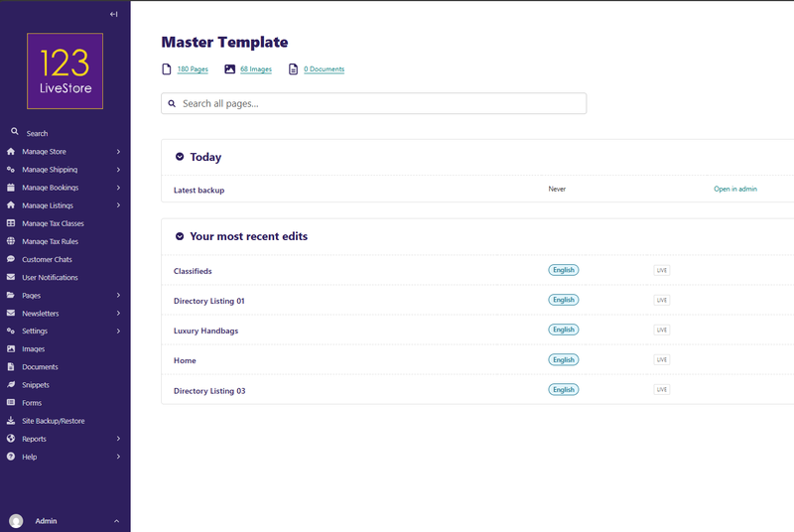This screenshot has width=794, height=532.
Task: Expand the Admin menu caret
Action: (116, 521)
